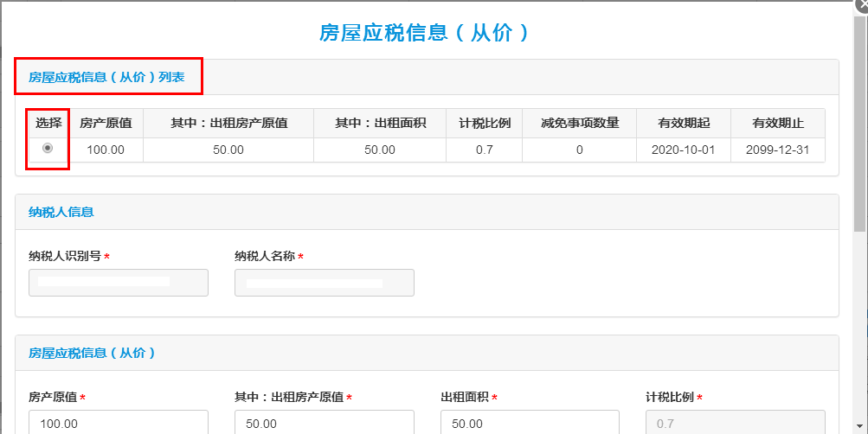Focus the 房产原值 input showing 100.00

119,423
